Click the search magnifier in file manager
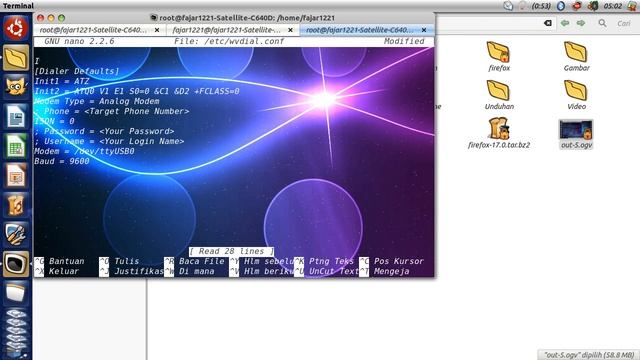The image size is (640, 360). 602,23
